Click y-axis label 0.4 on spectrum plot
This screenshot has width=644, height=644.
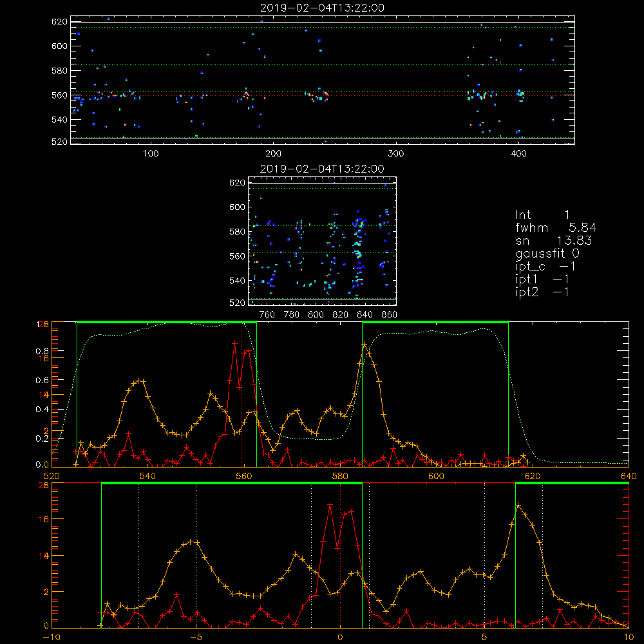[42, 410]
